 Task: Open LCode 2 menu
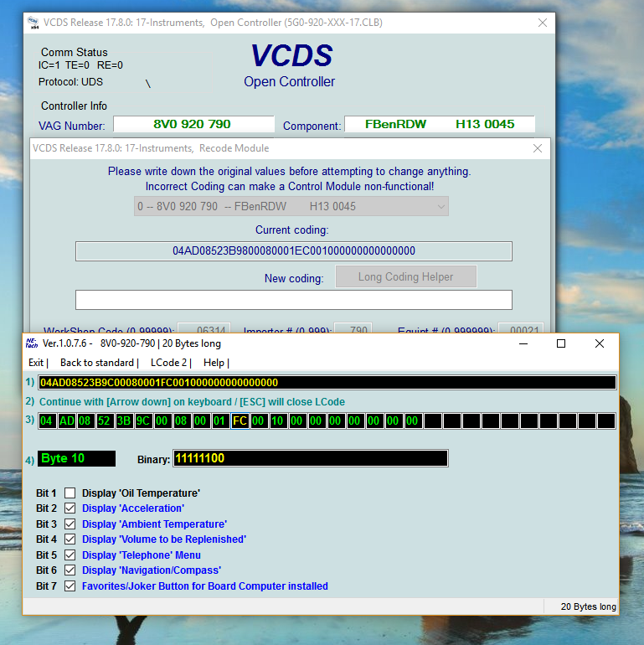point(170,363)
